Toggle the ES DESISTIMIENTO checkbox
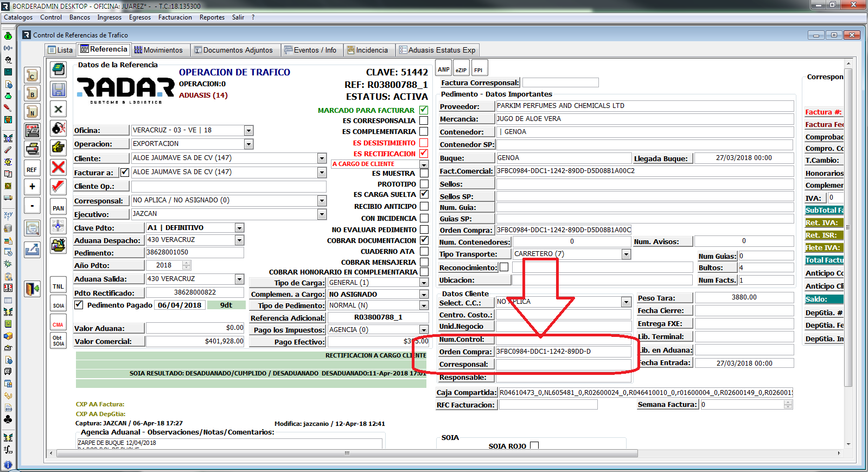 [x=424, y=143]
